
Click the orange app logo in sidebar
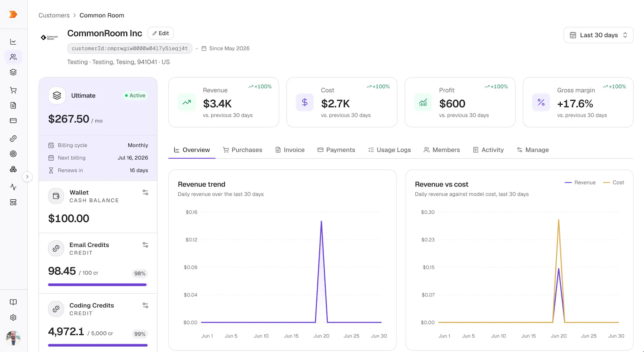[x=13, y=14]
